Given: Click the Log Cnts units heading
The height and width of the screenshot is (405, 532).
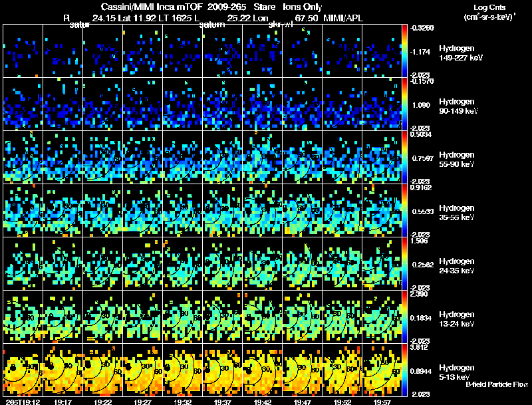Looking at the screenshot, I should [x=489, y=12].
